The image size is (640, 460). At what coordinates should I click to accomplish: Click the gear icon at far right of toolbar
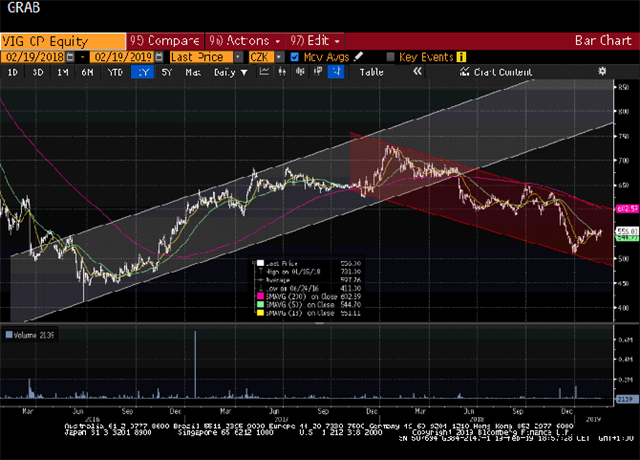(603, 73)
